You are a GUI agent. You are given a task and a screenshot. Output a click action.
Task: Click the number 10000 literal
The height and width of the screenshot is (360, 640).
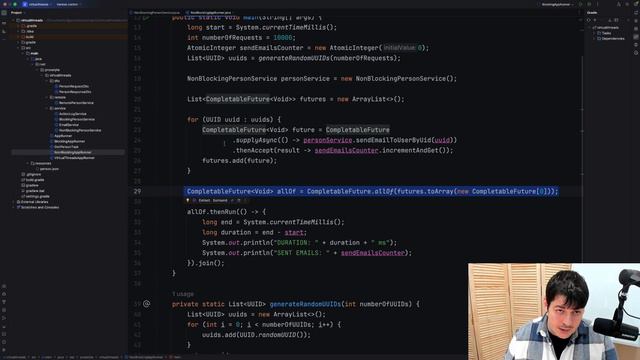[x=282, y=38]
